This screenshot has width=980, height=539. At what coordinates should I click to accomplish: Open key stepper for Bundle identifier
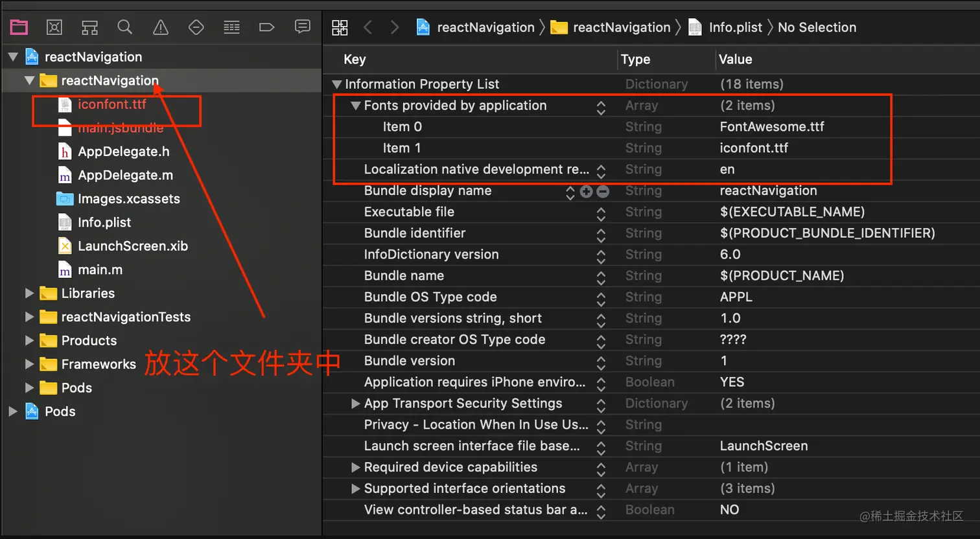(601, 235)
